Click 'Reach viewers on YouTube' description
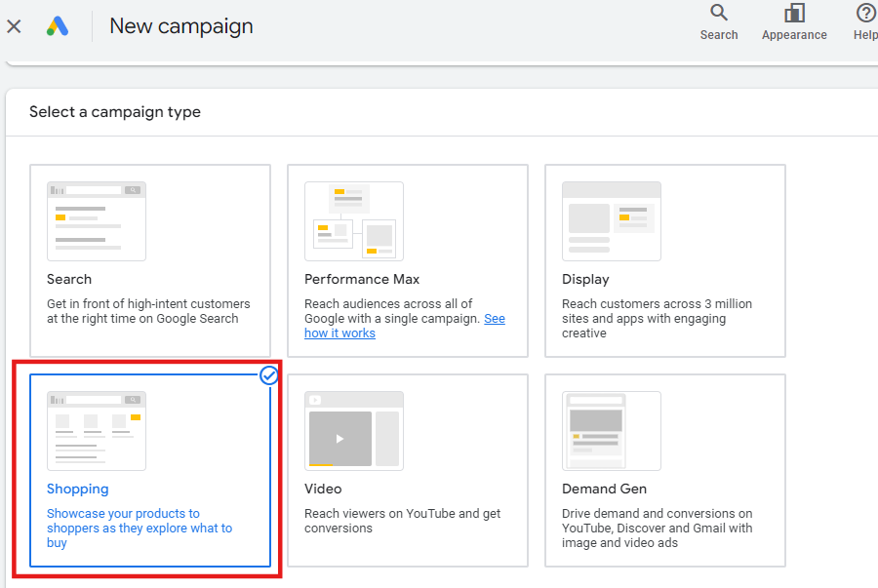This screenshot has height=588, width=878. [x=403, y=521]
